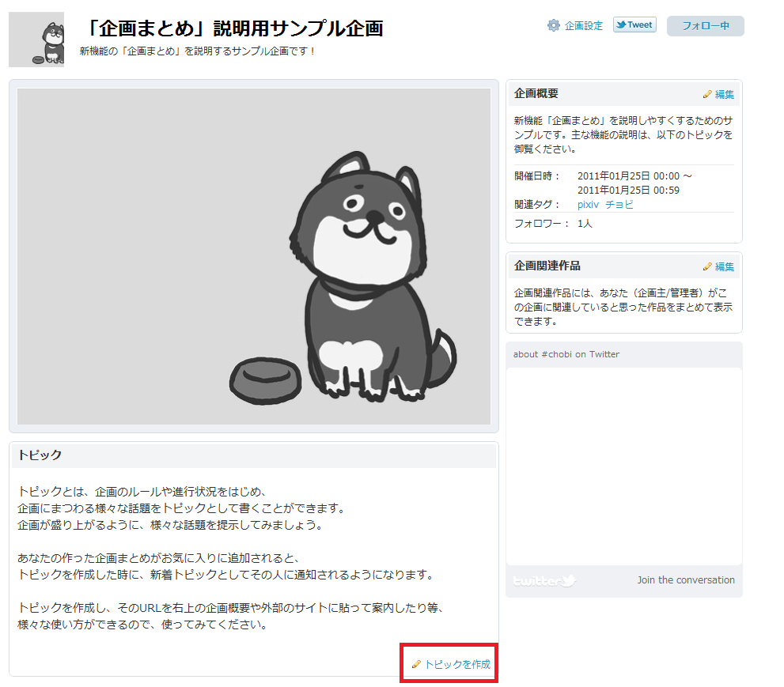Click the pencil icon next to トピックを作成
This screenshot has height=687, width=784.
tap(417, 663)
